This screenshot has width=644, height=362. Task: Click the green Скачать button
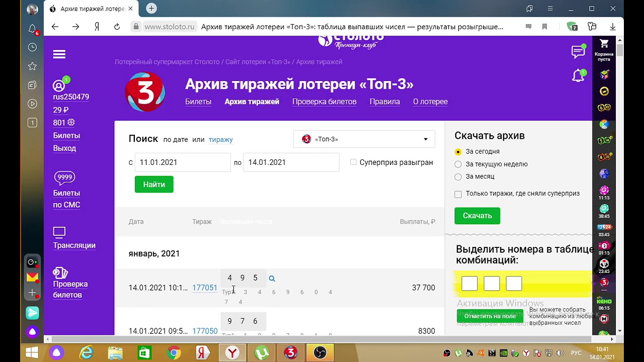coord(477,216)
